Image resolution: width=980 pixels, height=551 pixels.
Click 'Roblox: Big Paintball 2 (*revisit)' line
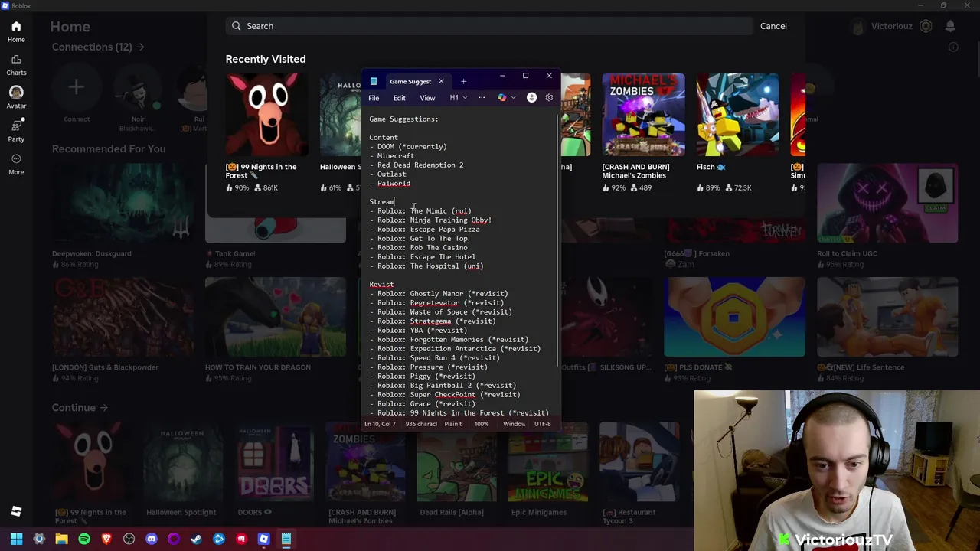(x=443, y=385)
